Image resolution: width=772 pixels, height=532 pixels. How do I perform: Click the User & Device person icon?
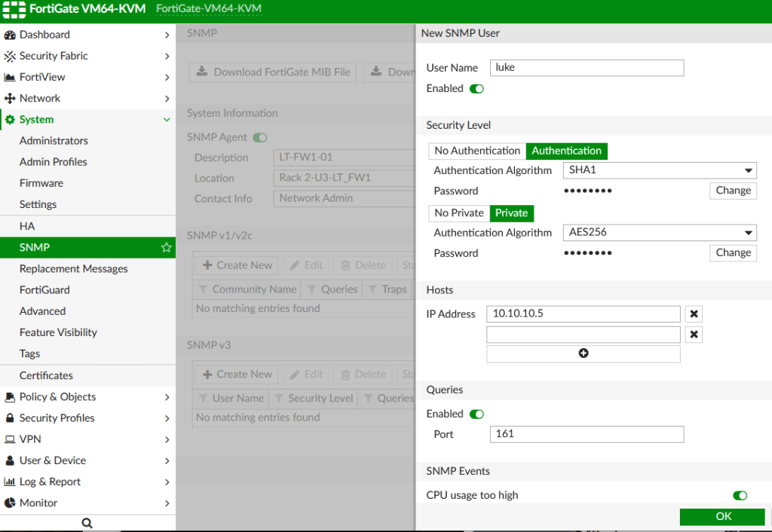point(9,460)
